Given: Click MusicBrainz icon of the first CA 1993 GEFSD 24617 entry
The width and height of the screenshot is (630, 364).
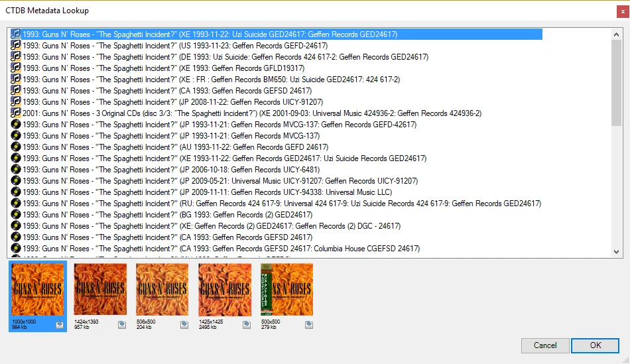Looking at the screenshot, I should [16, 90].
